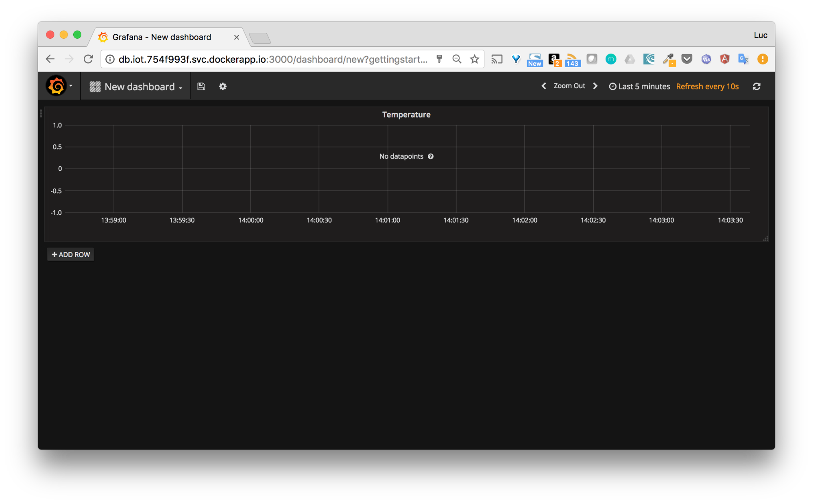
Task: Click the Google Drive extension icon
Action: (630, 59)
